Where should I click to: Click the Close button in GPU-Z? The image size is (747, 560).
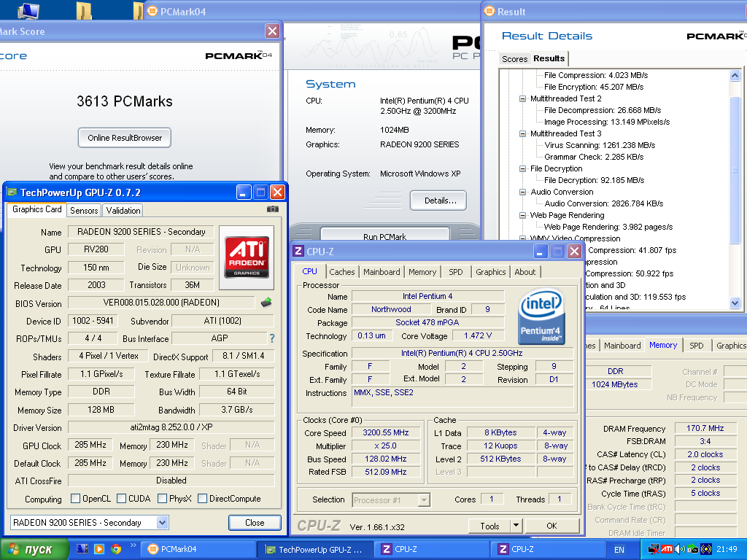coord(255,522)
